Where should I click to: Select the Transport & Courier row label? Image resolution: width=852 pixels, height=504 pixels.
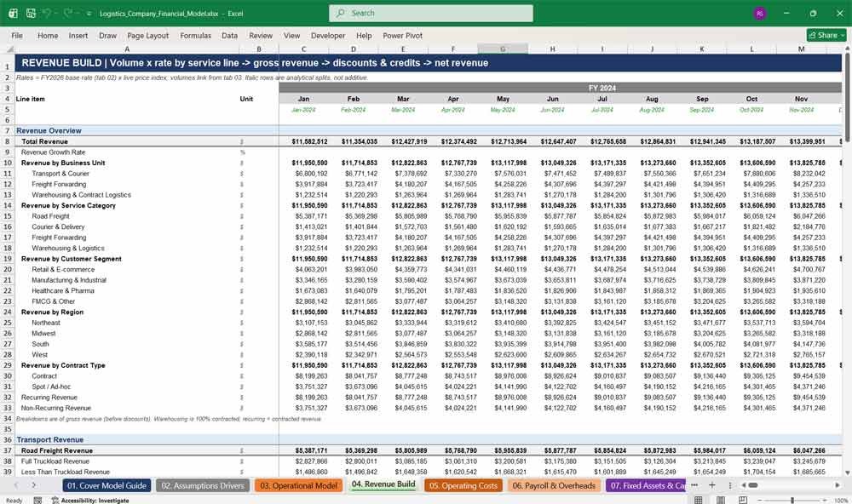(127, 174)
